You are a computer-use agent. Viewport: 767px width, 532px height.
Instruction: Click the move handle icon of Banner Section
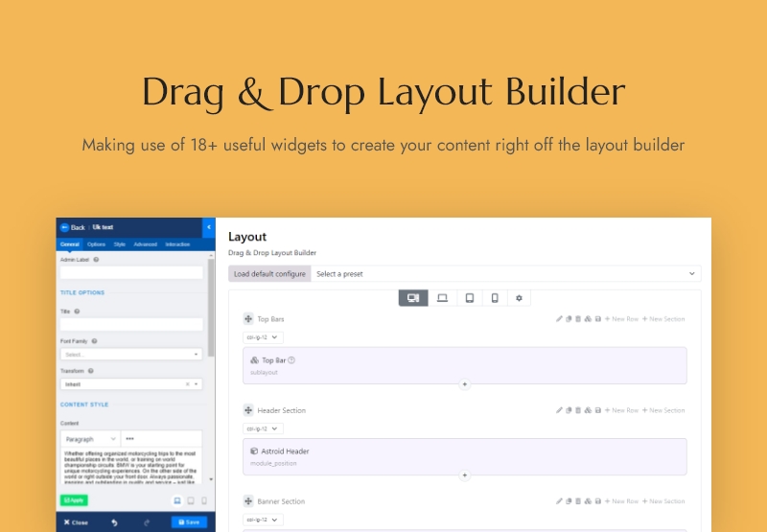click(248, 501)
